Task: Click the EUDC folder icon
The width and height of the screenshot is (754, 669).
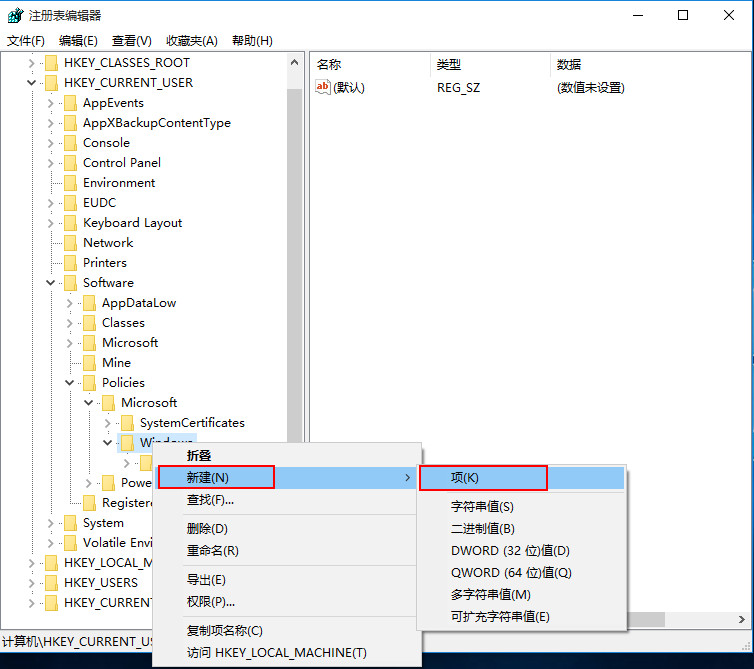Action: point(71,203)
